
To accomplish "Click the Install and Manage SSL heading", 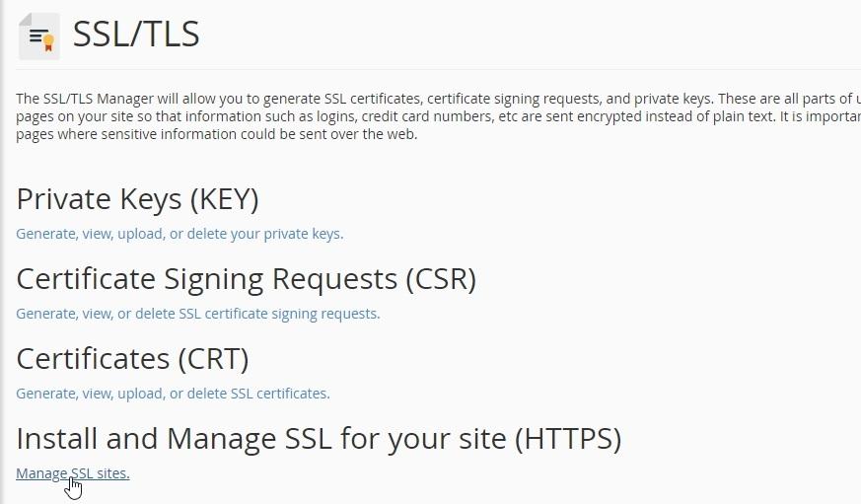I will [318, 438].
